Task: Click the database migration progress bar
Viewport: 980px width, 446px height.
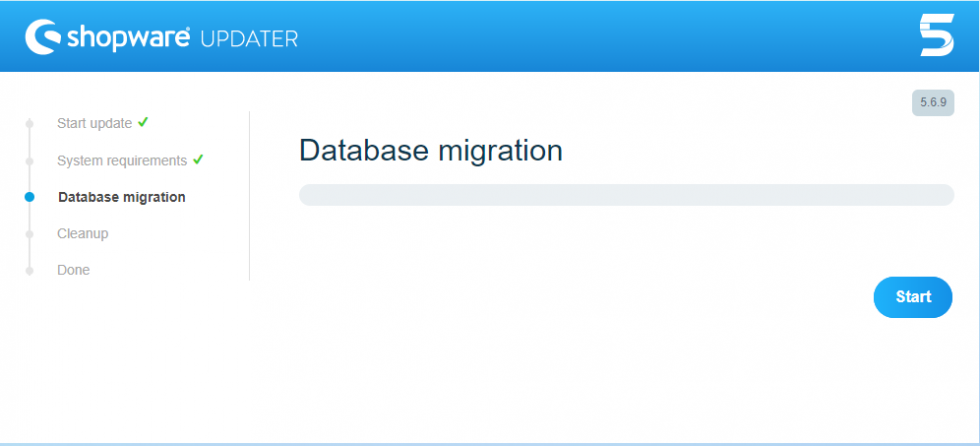Action: click(x=626, y=195)
